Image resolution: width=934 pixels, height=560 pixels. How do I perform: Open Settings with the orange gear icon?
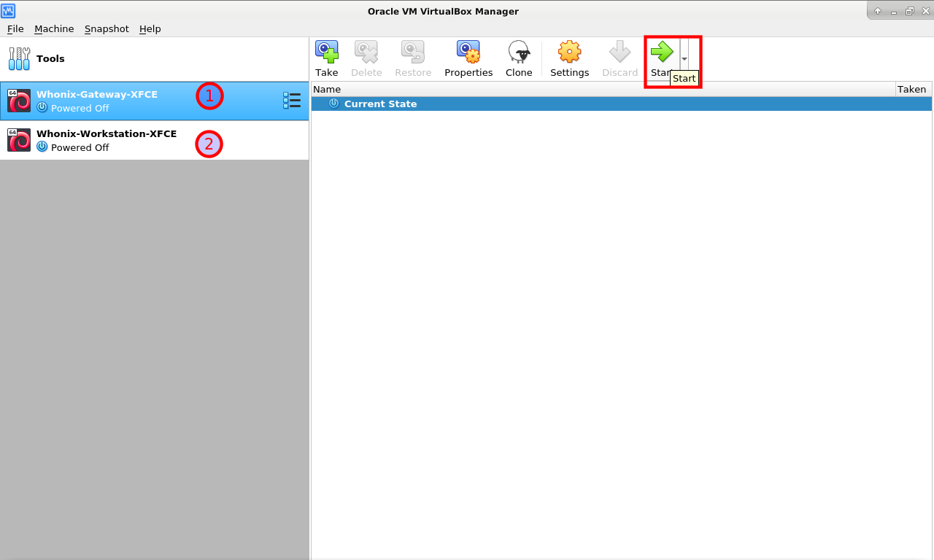tap(569, 52)
